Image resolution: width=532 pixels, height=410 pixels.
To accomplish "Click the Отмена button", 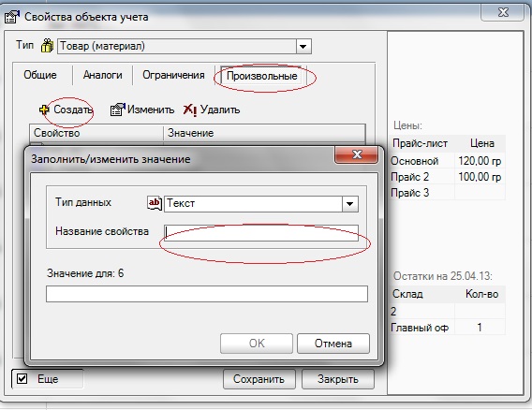I will [333, 344].
